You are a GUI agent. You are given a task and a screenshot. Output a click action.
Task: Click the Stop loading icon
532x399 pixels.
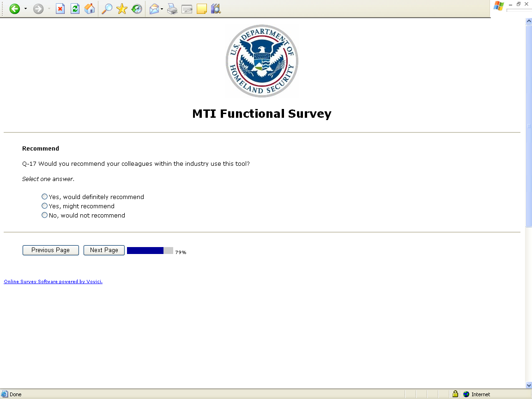[60, 9]
